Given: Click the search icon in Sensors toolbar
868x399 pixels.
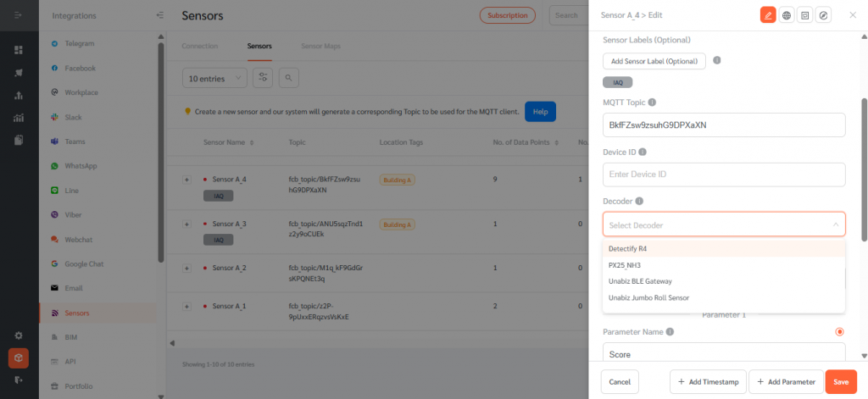Looking at the screenshot, I should (289, 78).
